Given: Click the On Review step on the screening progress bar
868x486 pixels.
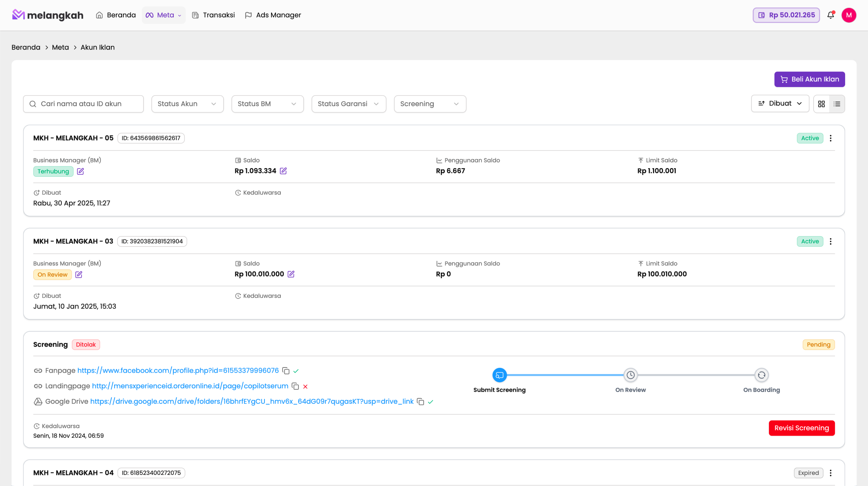Looking at the screenshot, I should tap(630, 375).
